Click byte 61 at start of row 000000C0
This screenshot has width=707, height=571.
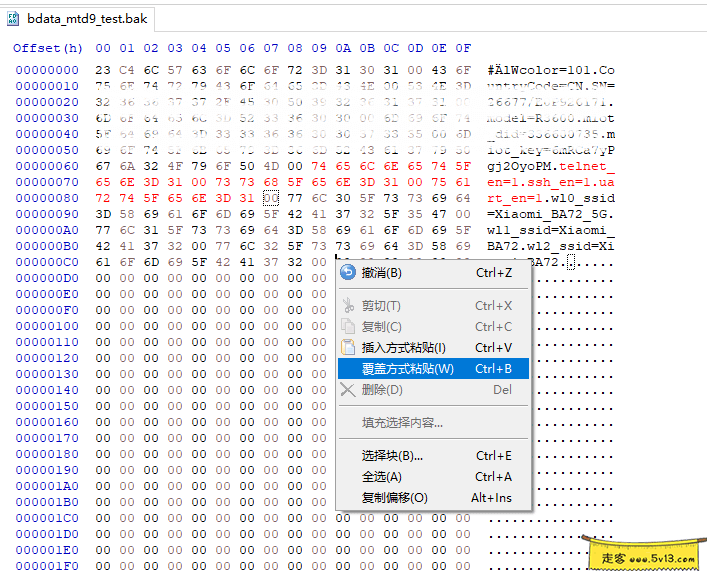click(x=103, y=262)
